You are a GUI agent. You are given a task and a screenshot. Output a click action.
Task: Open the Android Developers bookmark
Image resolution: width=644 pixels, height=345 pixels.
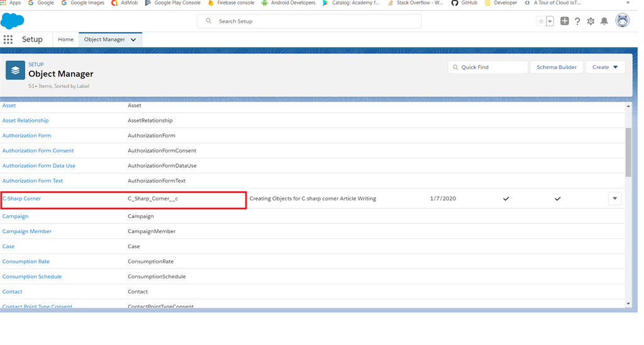point(288,3)
